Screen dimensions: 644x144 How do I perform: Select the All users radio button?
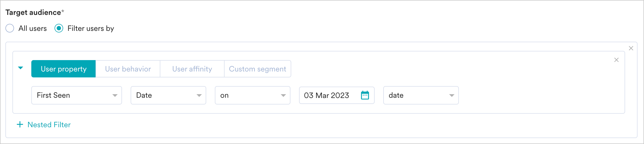tap(10, 28)
